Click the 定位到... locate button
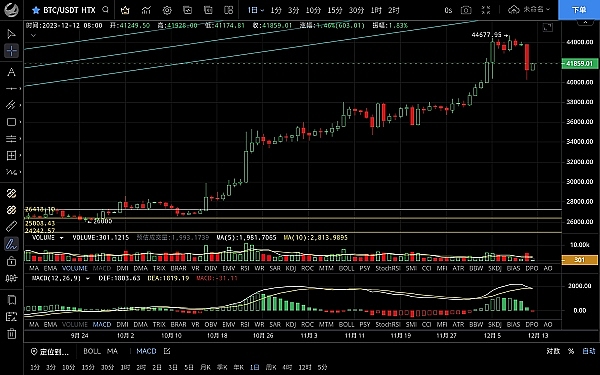The image size is (600, 375). point(50,351)
